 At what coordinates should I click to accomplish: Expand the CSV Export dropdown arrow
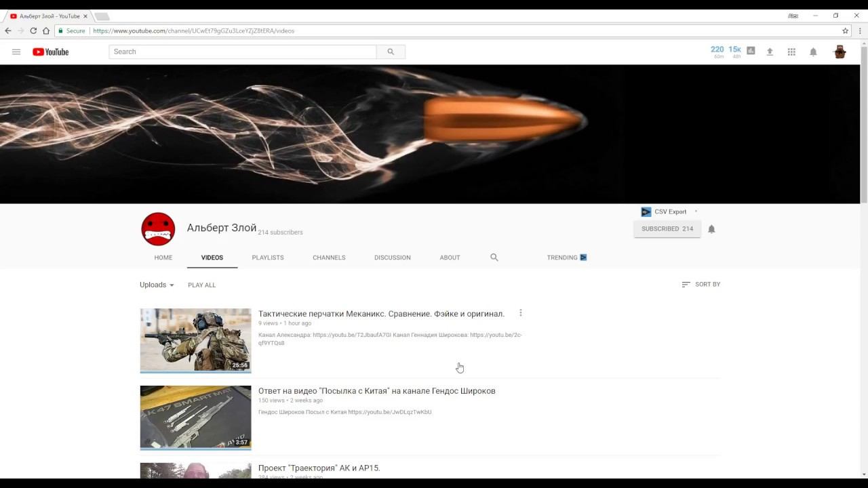pyautogui.click(x=696, y=211)
